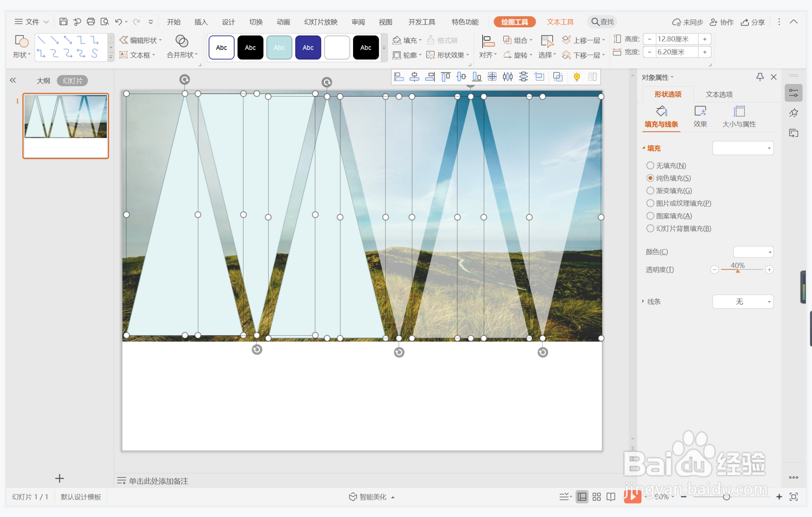Select No Fill (无填充) radio option
Viewport: 812px width, 517px height.
650,165
